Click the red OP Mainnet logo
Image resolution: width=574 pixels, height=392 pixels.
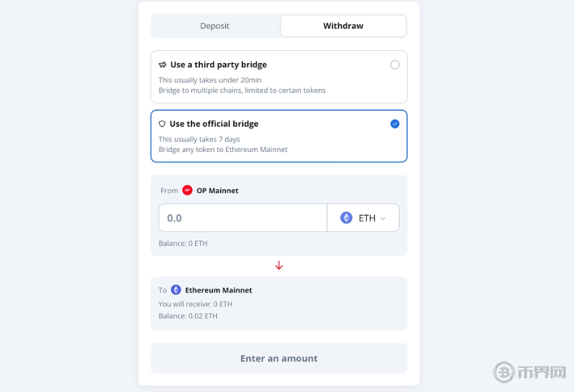point(187,191)
